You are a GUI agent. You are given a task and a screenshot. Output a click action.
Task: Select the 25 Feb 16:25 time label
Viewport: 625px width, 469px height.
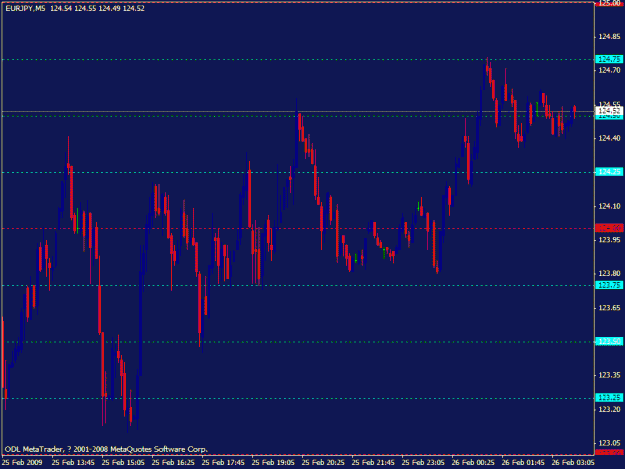pyautogui.click(x=173, y=462)
